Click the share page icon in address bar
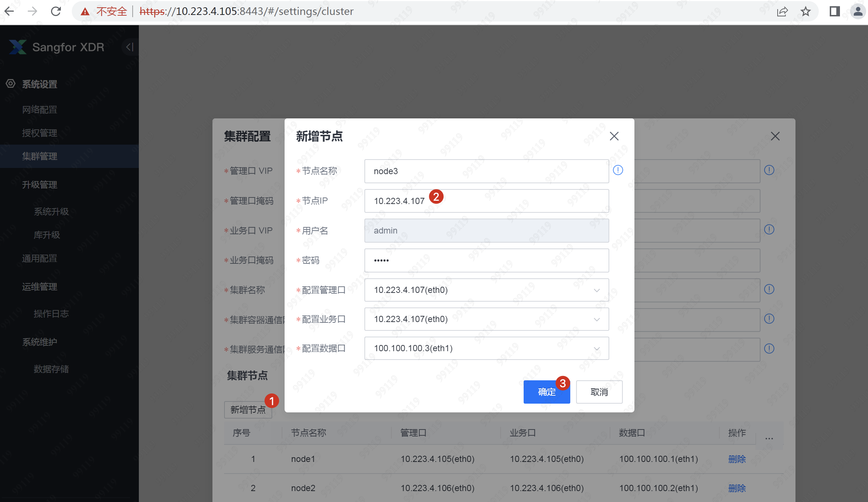The width and height of the screenshot is (868, 502). tap(782, 11)
